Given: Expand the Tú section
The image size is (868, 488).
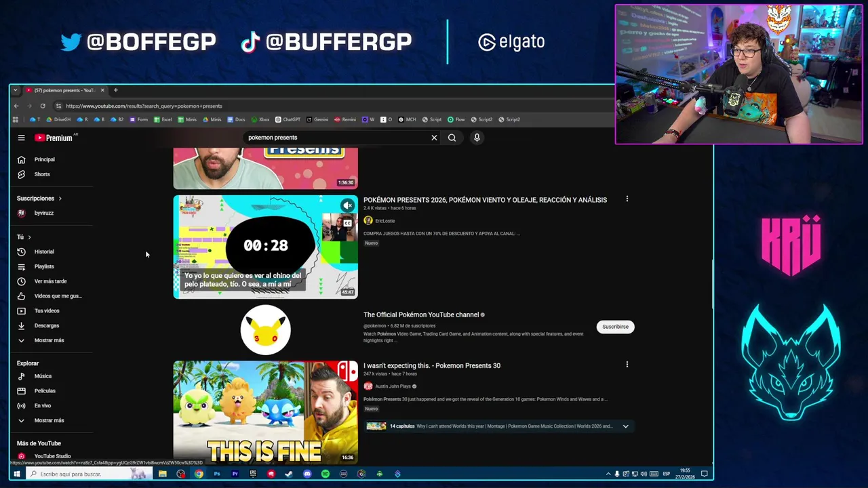Looking at the screenshot, I should [24, 237].
